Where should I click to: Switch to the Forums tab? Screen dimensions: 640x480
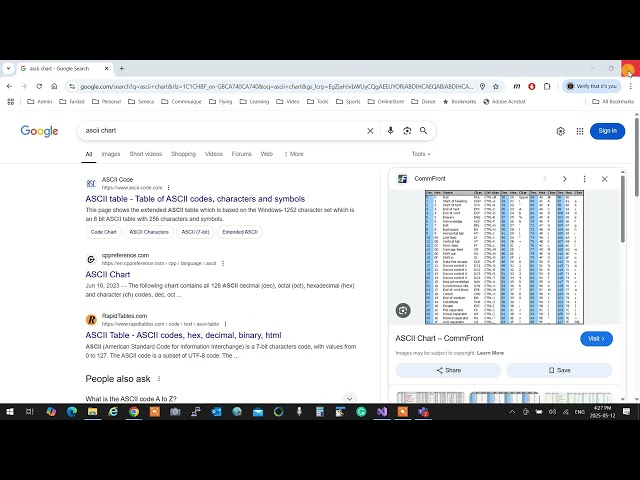(241, 154)
